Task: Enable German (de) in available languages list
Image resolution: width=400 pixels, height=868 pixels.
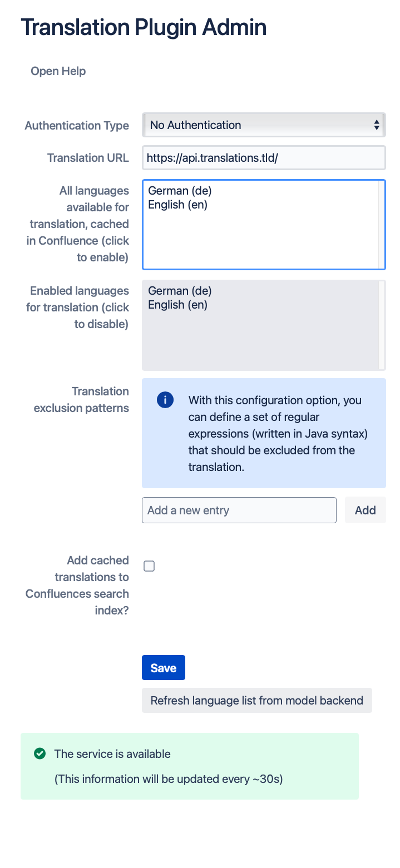Action: [x=180, y=190]
